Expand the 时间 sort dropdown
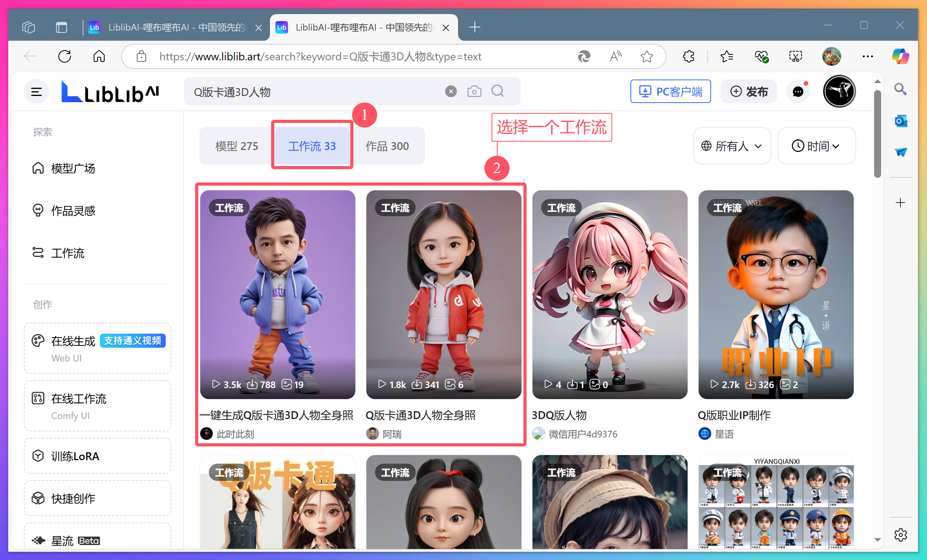Screen dimensions: 927x560 816,146
